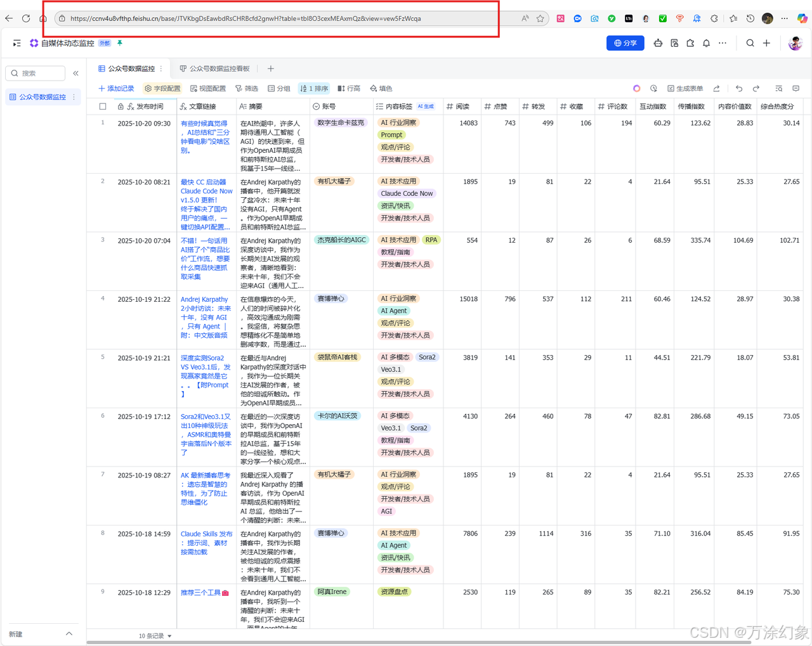The image size is (812, 646).
Task: Click the 杰克船长的AIGC account tag
Action: click(342, 240)
